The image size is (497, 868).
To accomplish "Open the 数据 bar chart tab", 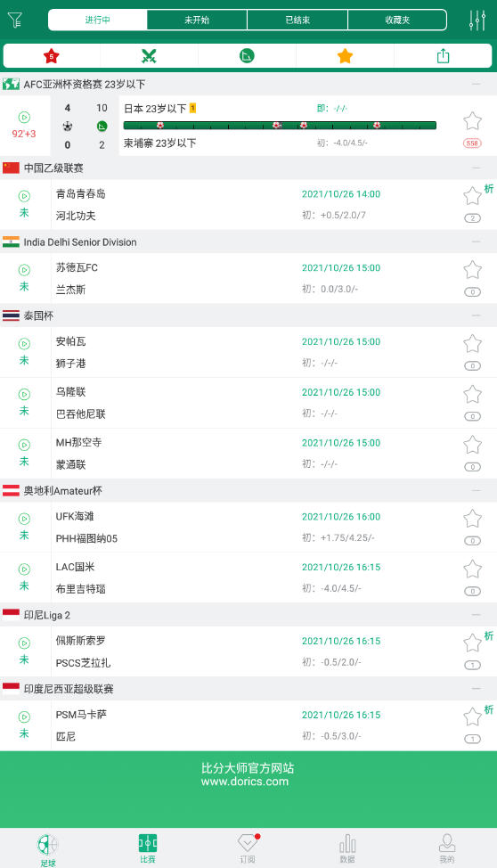I will [347, 848].
